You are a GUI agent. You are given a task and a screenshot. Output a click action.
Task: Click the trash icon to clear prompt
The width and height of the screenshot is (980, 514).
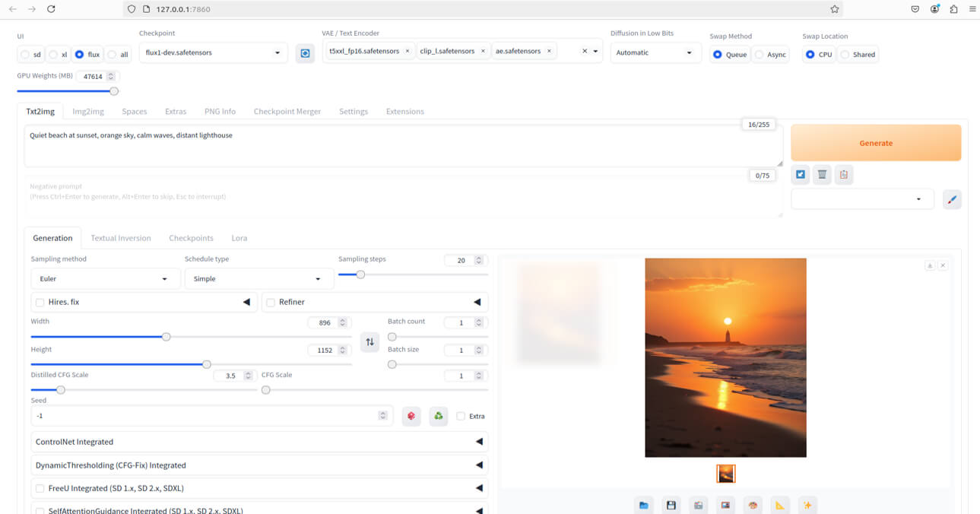pos(822,175)
